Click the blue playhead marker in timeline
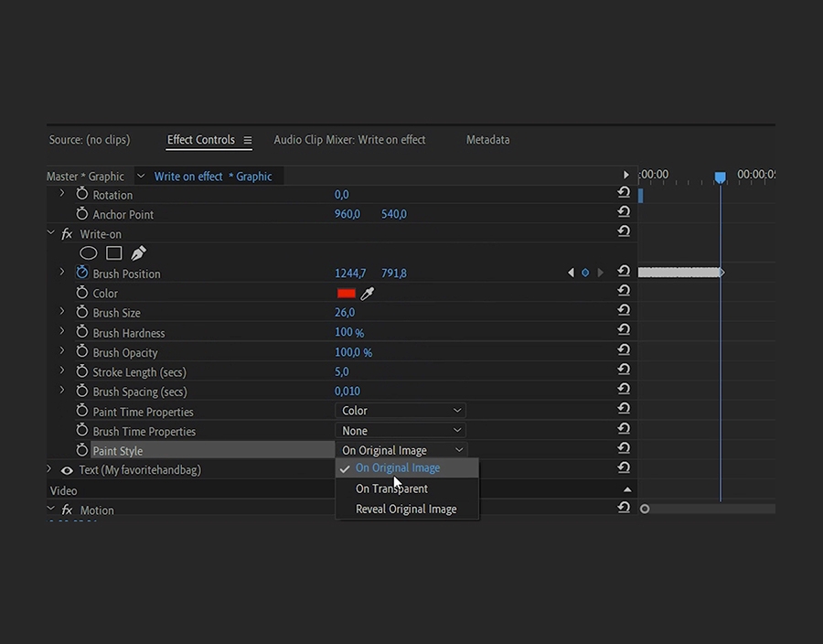Screen dimensions: 823x644 pos(720,177)
